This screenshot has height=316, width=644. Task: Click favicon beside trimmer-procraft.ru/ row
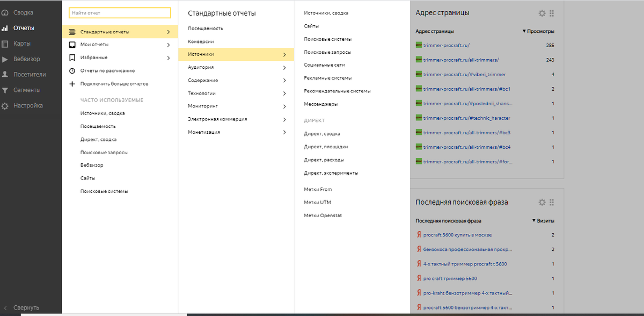coord(419,45)
